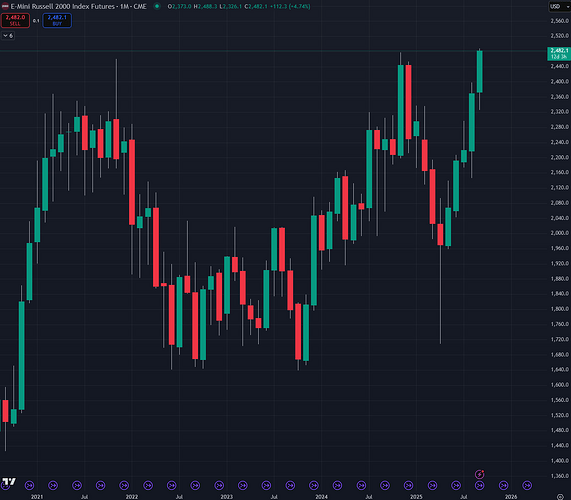Click the 2,000.0 price axis label
The width and height of the screenshot is (571, 500).
[x=559, y=233]
